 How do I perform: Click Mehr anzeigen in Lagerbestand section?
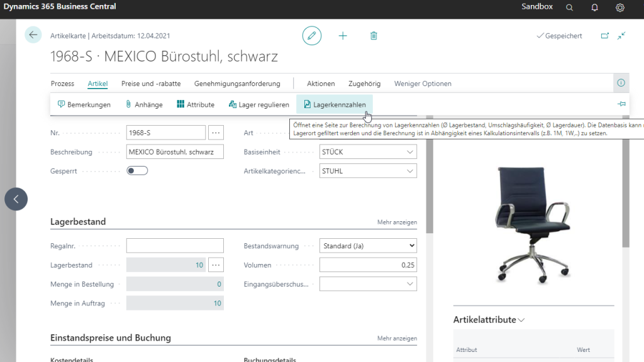pos(397,222)
